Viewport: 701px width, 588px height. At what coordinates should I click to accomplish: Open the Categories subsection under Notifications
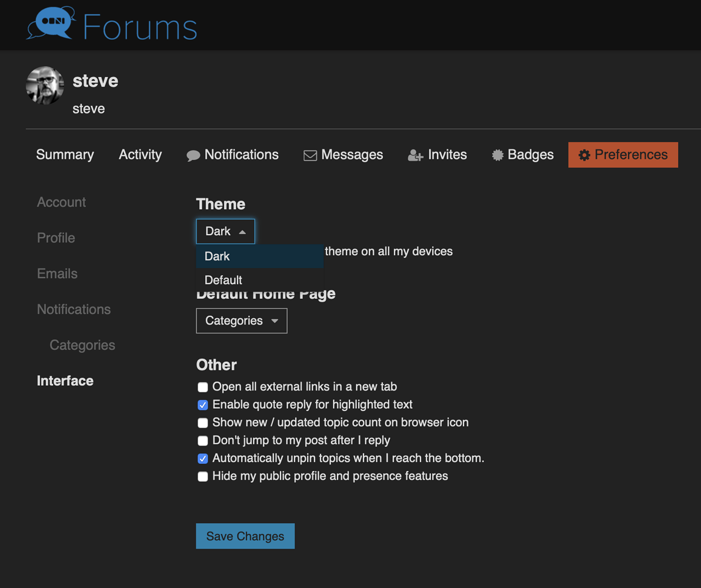click(x=82, y=345)
